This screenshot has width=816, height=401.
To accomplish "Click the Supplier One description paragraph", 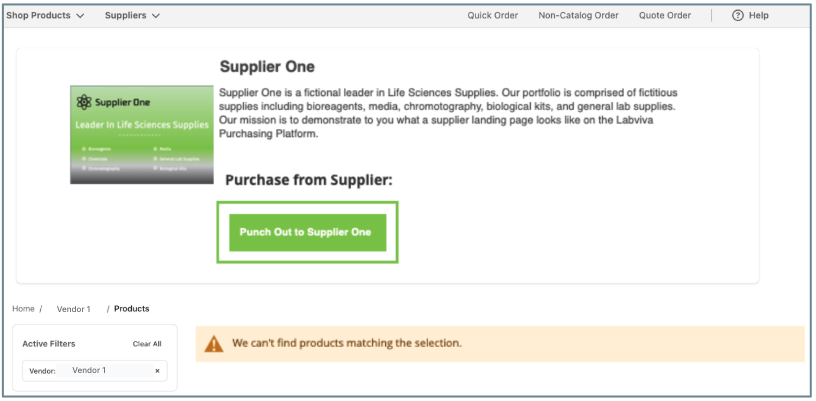I will coord(449,113).
